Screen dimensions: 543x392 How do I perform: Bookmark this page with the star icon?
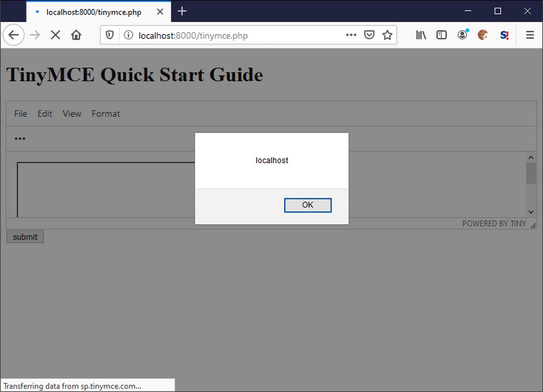[x=387, y=35]
